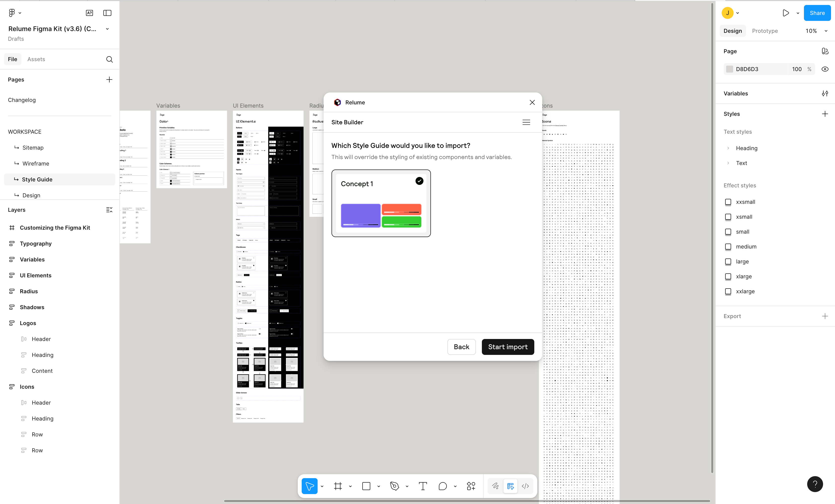Select the xsmall effect style

pyautogui.click(x=744, y=217)
